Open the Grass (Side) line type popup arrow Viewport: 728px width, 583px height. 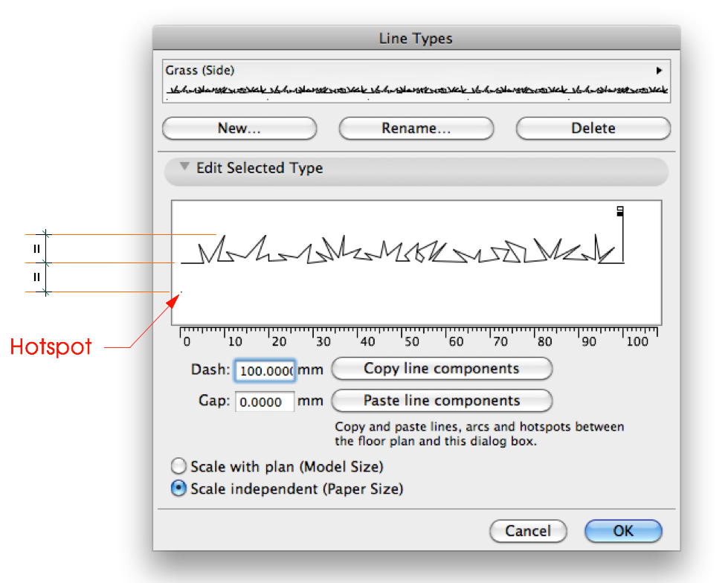[659, 71]
